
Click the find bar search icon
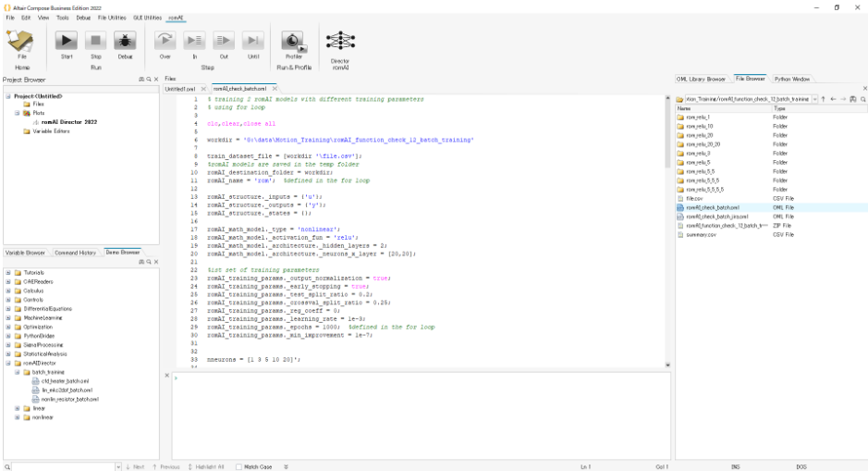pyautogui.click(x=7, y=467)
